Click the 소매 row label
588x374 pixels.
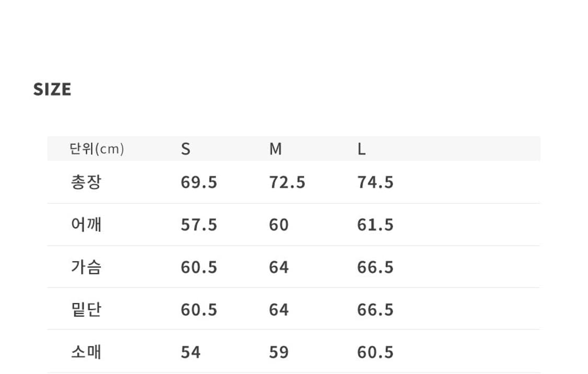pos(86,352)
